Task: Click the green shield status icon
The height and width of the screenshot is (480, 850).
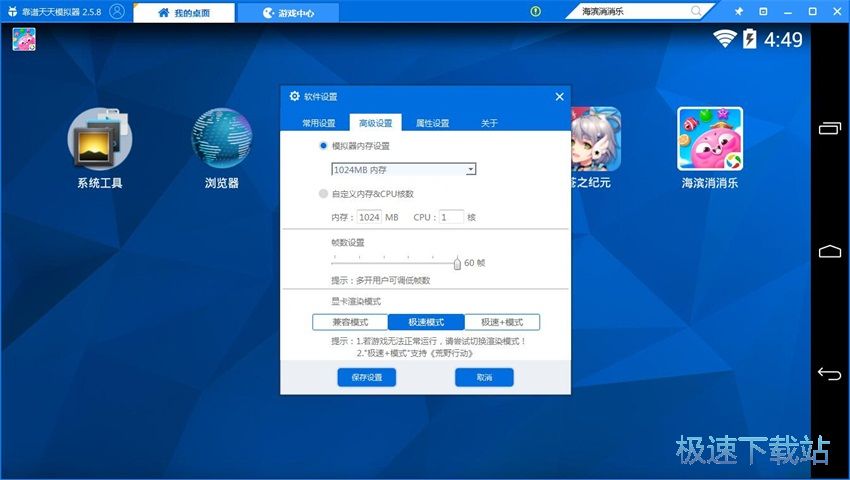Action: (536, 11)
